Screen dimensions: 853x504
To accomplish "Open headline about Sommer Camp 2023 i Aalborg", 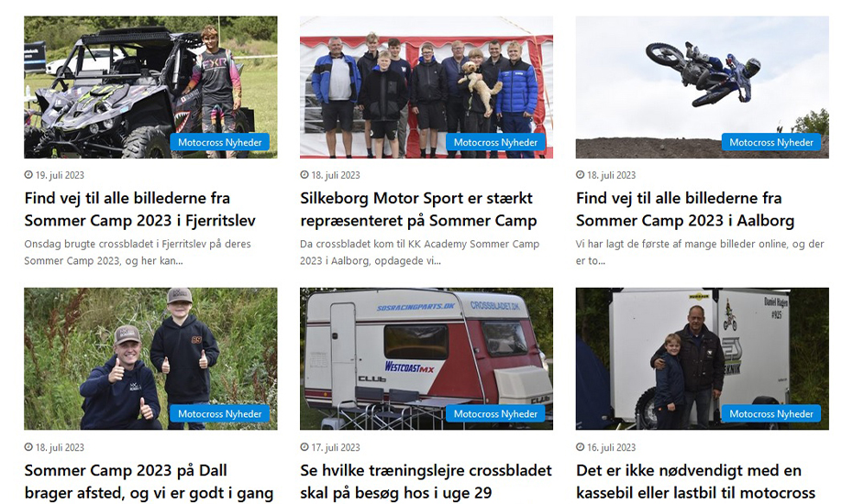I will (x=685, y=209).
